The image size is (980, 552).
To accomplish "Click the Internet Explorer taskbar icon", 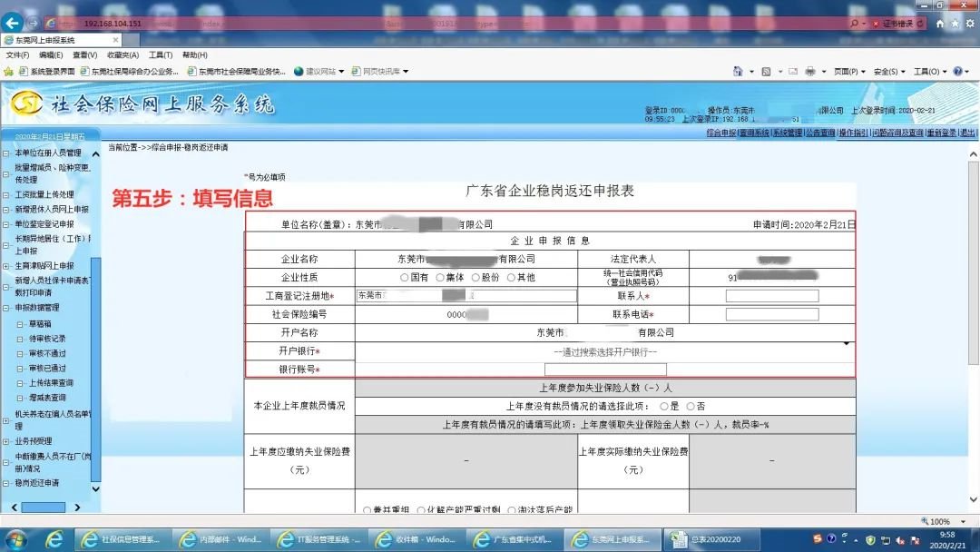I will (x=54, y=539).
